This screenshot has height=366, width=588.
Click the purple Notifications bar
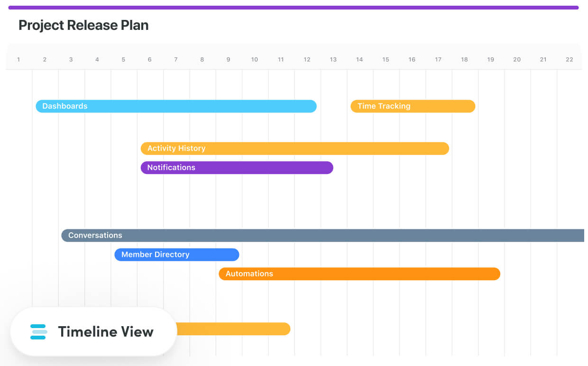[x=237, y=167]
